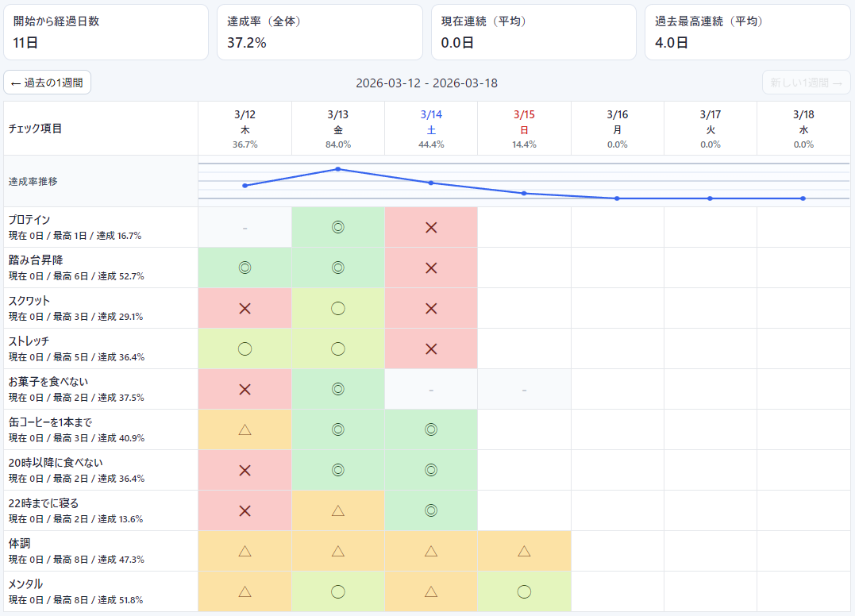Click the X mark for スクワット on 3/12
Screen dimensions: 855x616
click(245, 308)
